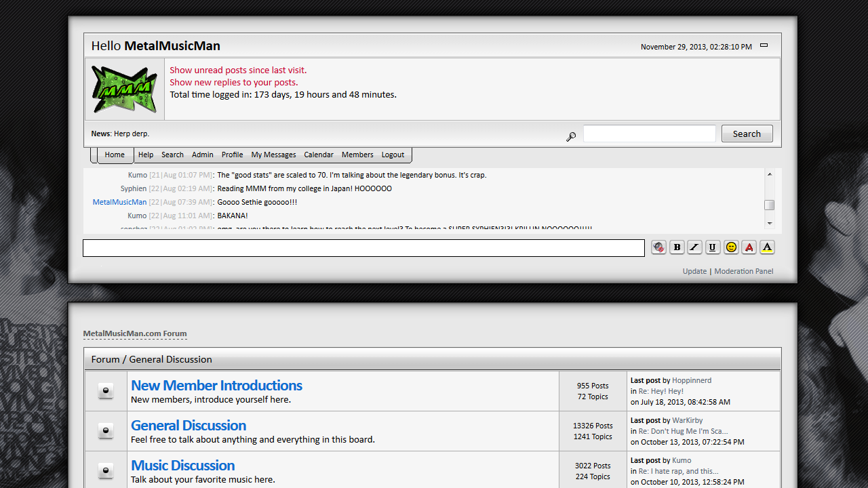Click the shoutbox message input field
The image size is (868, 488).
pos(363,248)
